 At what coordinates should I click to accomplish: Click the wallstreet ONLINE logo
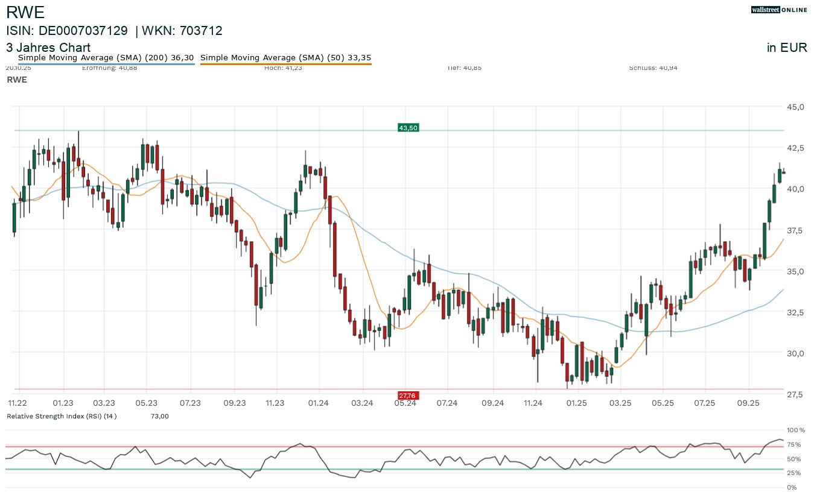pyautogui.click(x=779, y=10)
